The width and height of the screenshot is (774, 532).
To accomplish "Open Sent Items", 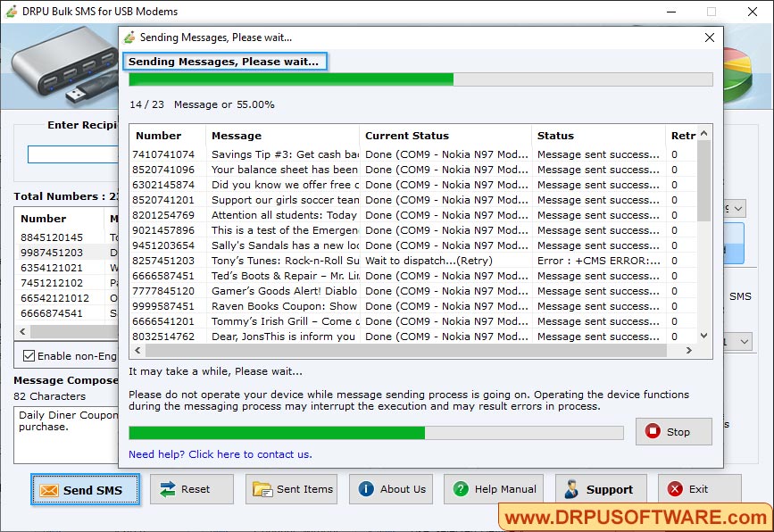I will click(x=291, y=489).
